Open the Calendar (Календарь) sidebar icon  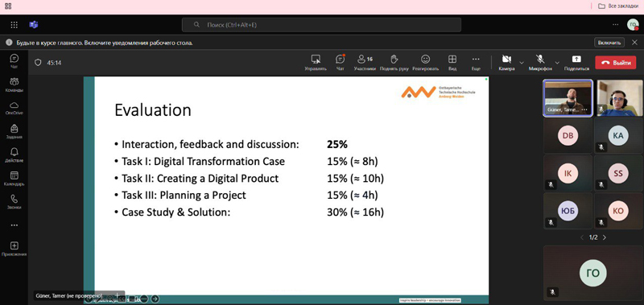[14, 178]
